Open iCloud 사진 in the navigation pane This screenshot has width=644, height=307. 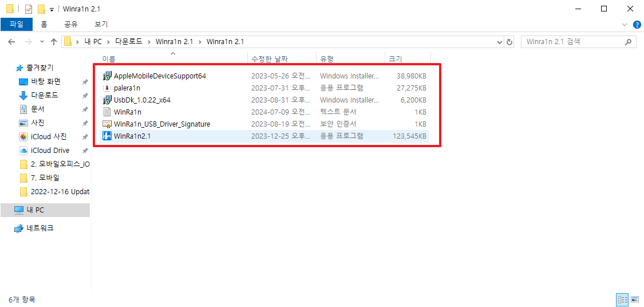(49, 136)
